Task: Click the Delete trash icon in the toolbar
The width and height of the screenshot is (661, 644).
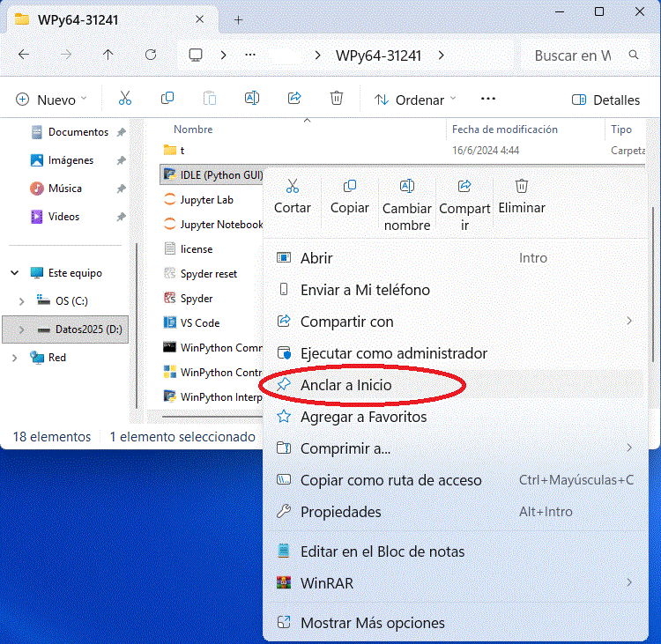Action: click(337, 99)
